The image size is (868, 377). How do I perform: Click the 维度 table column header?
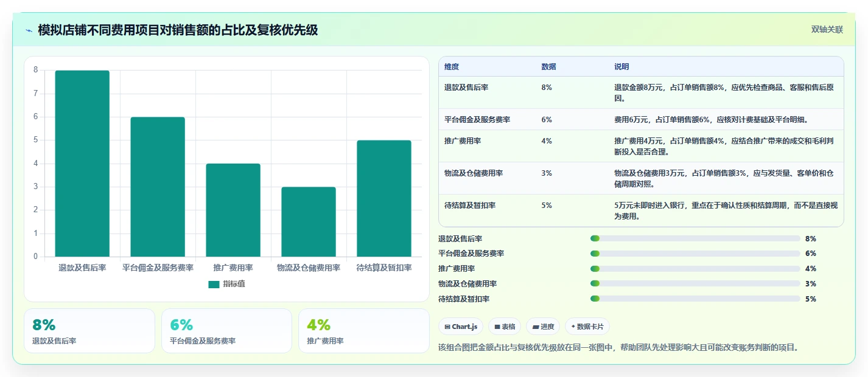point(452,67)
